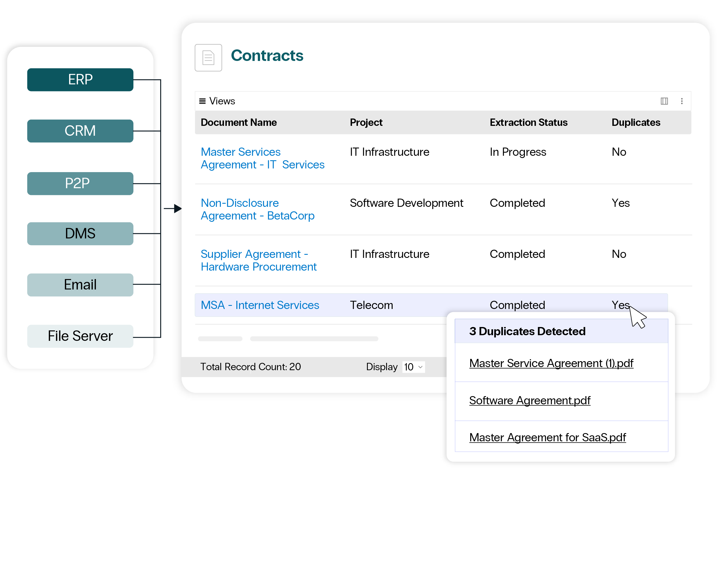Select the Email source box

point(80,284)
